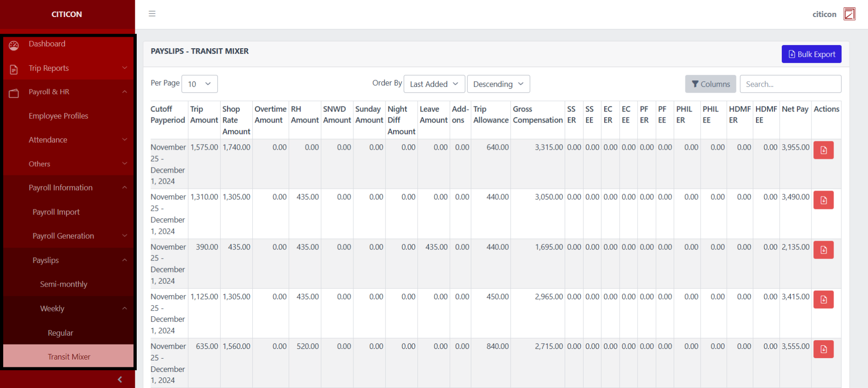Collapse sidebar using bottom left arrow

[x=120, y=379]
